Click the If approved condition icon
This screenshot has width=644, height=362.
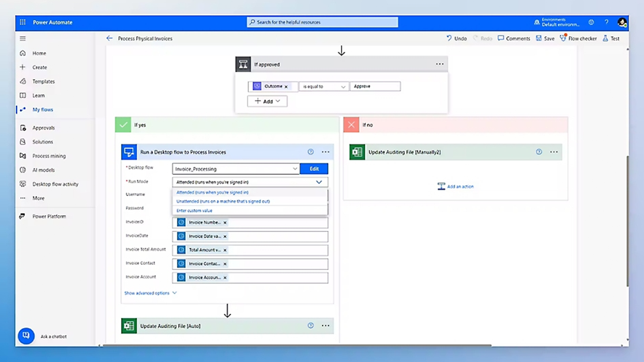243,64
